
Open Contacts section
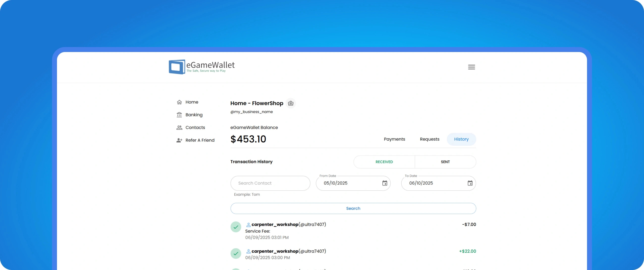(x=195, y=128)
